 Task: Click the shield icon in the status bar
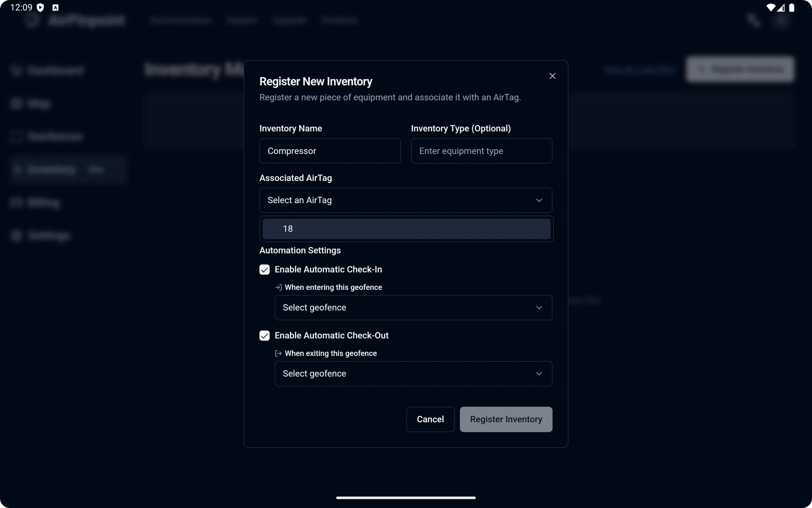point(40,8)
